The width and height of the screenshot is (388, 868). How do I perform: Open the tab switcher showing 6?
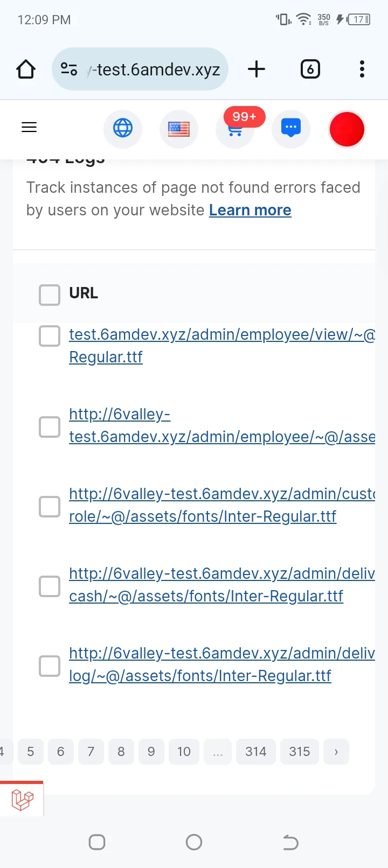pos(310,69)
